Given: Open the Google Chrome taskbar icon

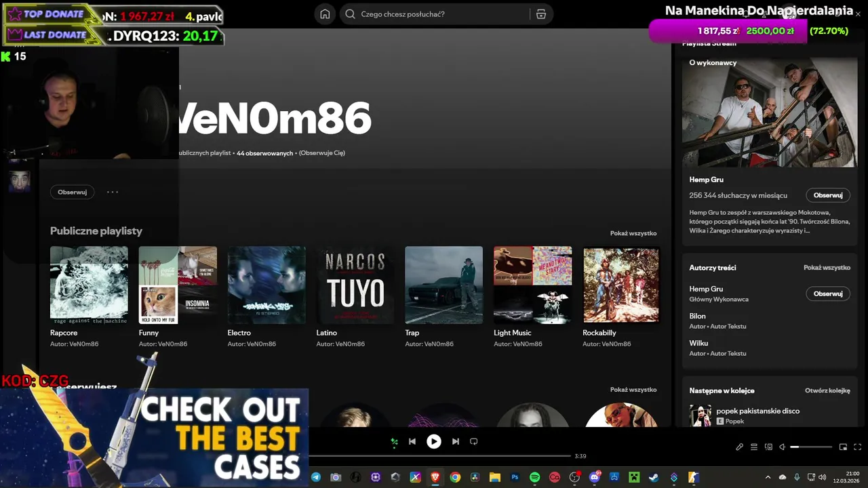Looking at the screenshot, I should coord(455,477).
